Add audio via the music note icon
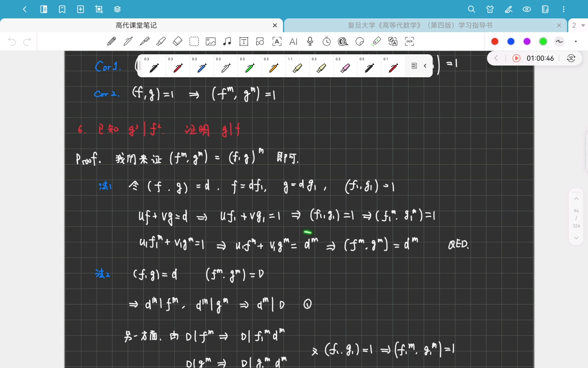The image size is (588, 368). [x=227, y=41]
